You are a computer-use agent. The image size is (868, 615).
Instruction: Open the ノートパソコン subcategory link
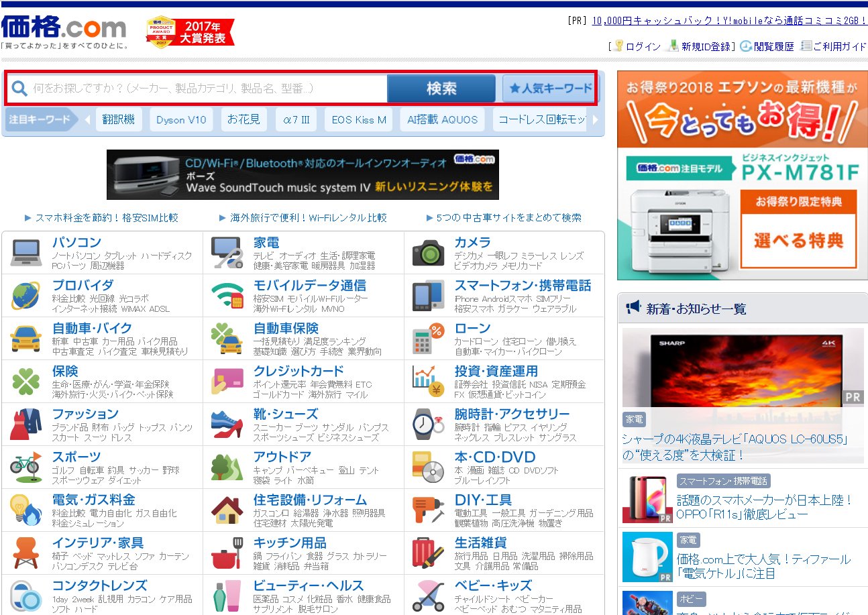pyautogui.click(x=76, y=256)
